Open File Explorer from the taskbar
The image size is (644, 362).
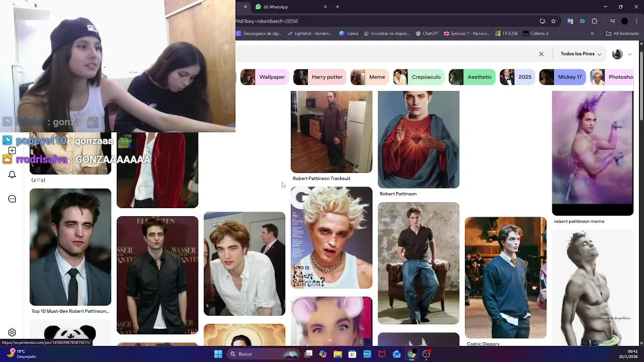tap(338, 354)
